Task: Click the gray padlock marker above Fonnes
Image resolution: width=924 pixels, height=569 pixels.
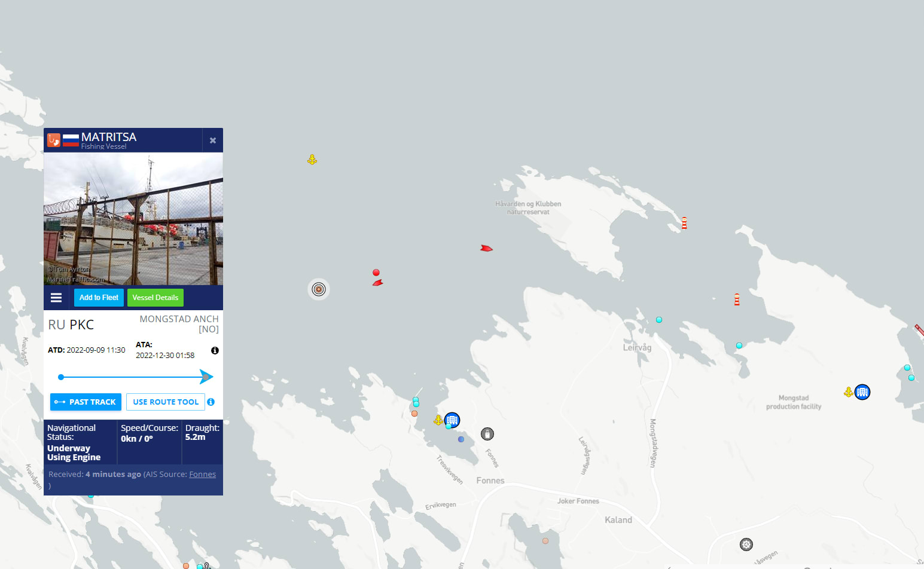Action: (487, 434)
